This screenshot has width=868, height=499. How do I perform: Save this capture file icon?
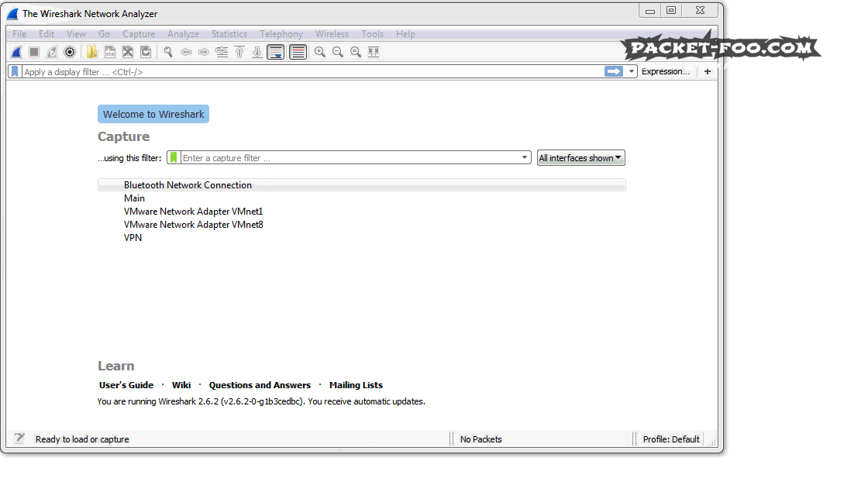tap(109, 52)
